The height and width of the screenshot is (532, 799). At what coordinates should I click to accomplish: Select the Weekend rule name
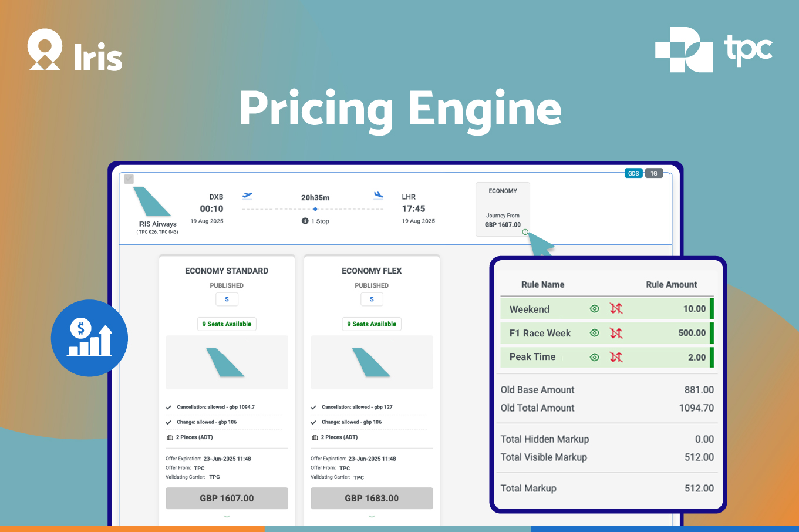(530, 309)
